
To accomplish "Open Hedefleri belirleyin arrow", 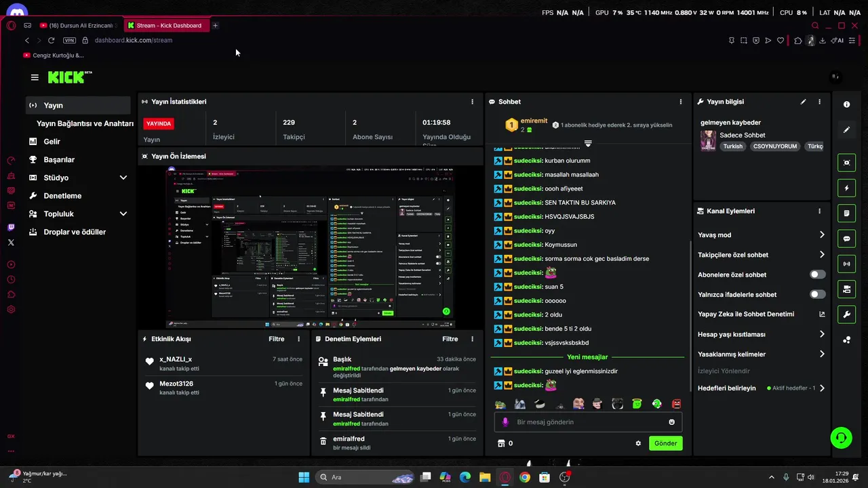I will pos(822,388).
